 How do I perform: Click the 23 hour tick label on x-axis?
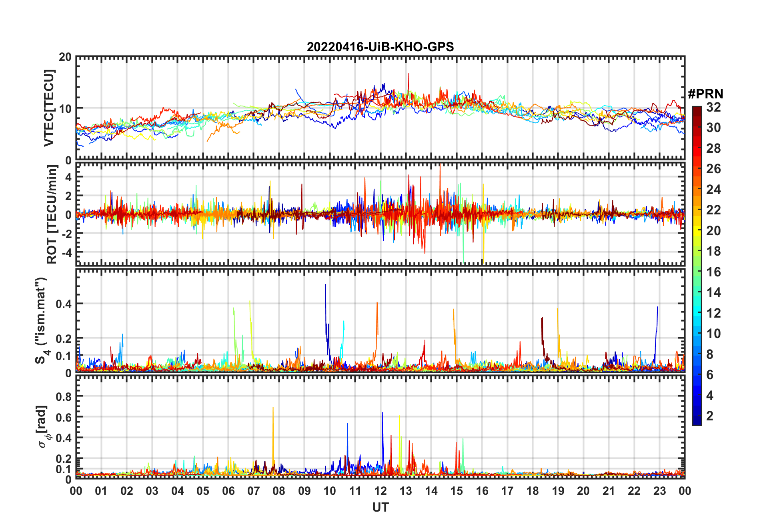(x=659, y=491)
